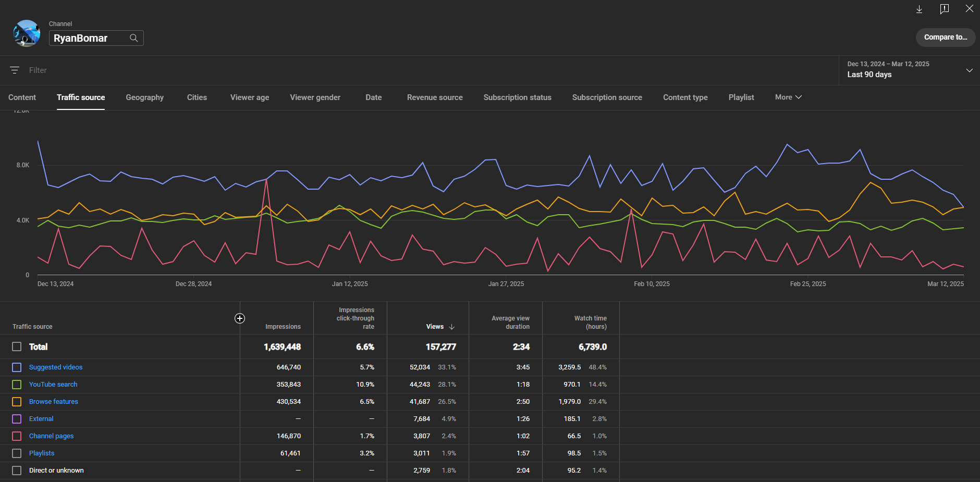Click the Compare to... button
Image resolution: width=980 pixels, height=482 pixels.
(946, 37)
